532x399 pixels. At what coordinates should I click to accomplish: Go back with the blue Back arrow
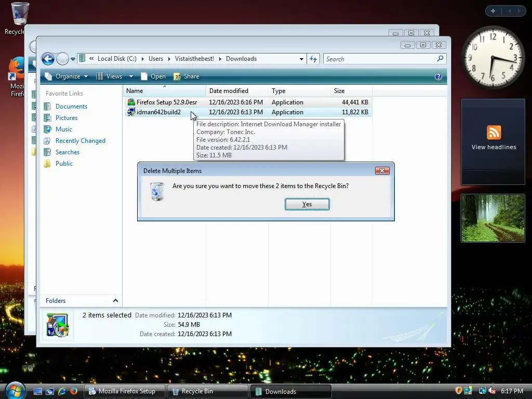[48, 59]
